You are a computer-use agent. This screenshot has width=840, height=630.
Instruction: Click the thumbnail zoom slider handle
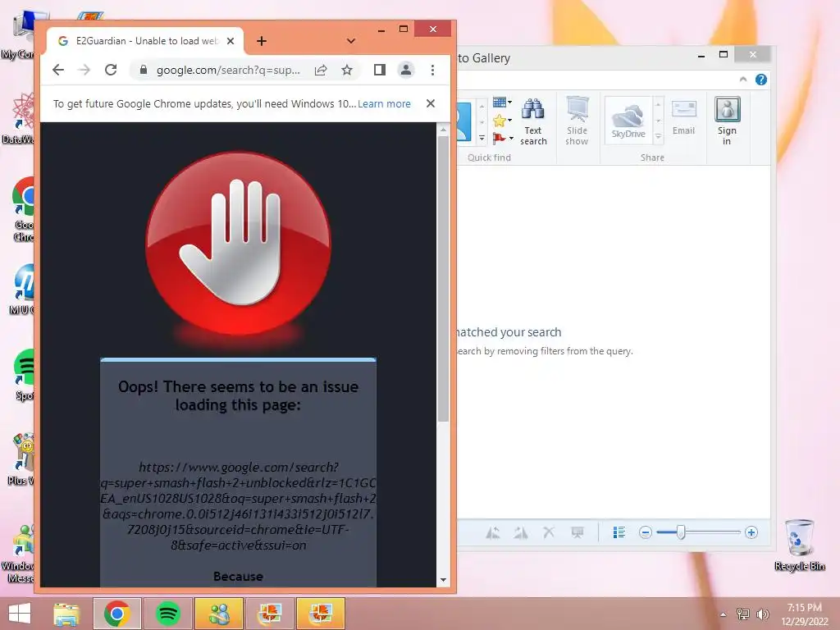680,532
